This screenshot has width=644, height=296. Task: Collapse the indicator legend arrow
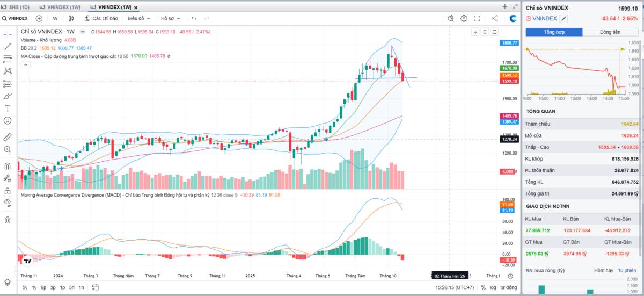(x=26, y=64)
